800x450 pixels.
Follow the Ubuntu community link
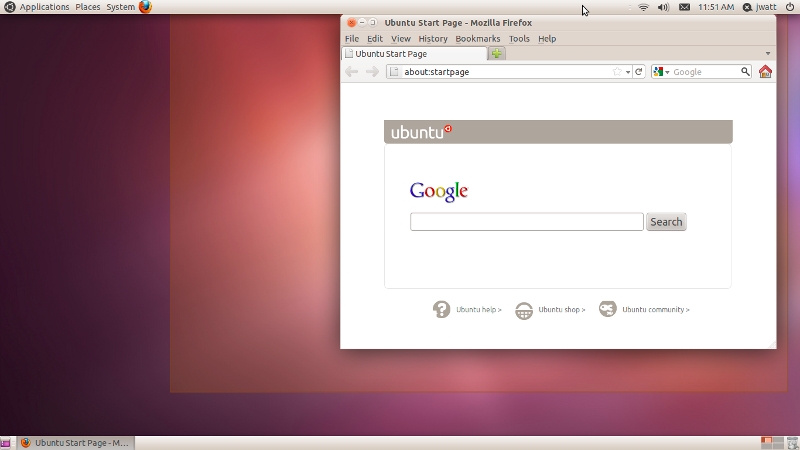coord(656,310)
